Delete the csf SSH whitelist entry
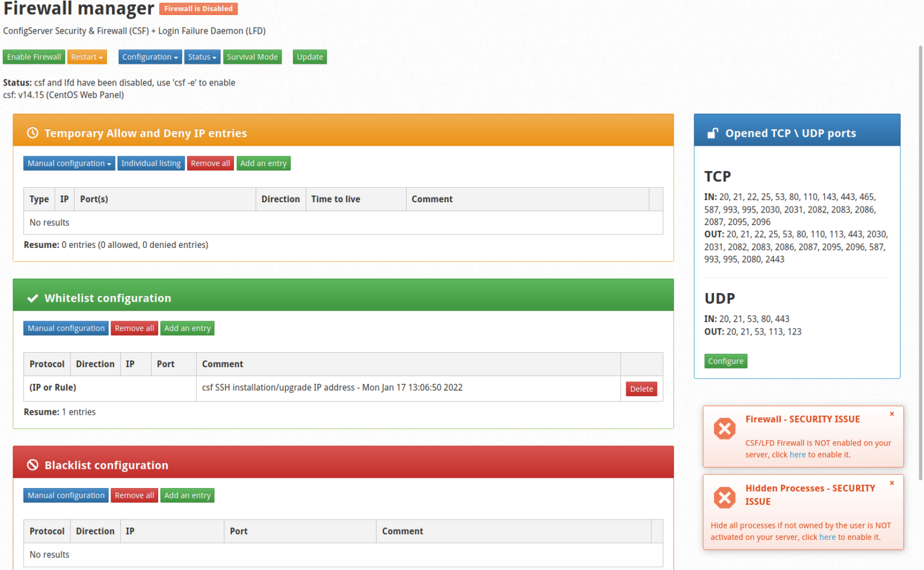Viewport: 924px width, 570px height. coord(641,389)
